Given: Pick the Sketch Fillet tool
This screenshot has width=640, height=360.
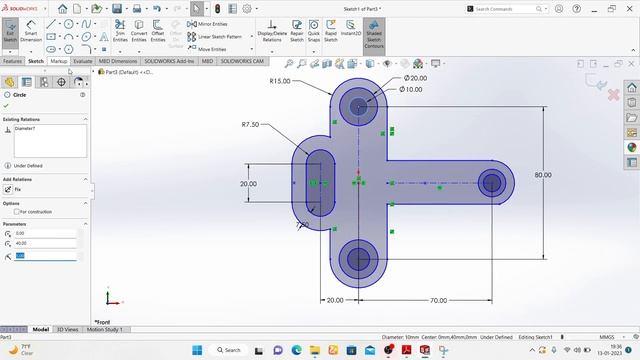Looking at the screenshot, I should (x=86, y=49).
